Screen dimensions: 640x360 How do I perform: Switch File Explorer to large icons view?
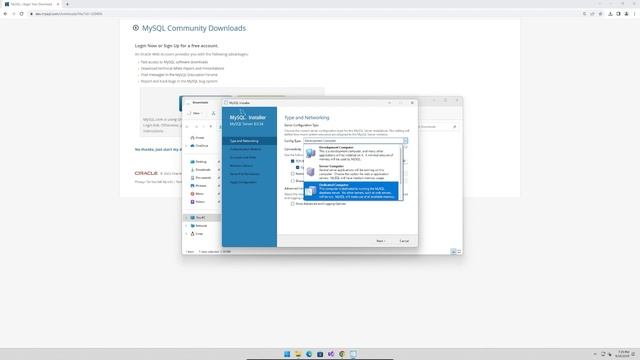tap(459, 252)
